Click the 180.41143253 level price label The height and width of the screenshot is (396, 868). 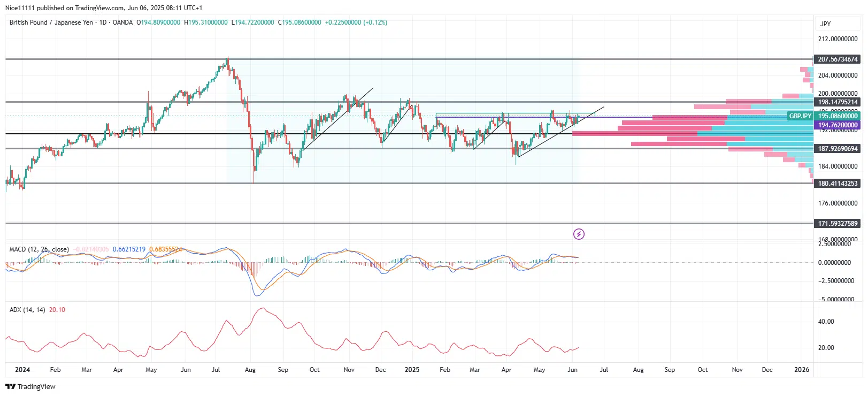point(838,184)
